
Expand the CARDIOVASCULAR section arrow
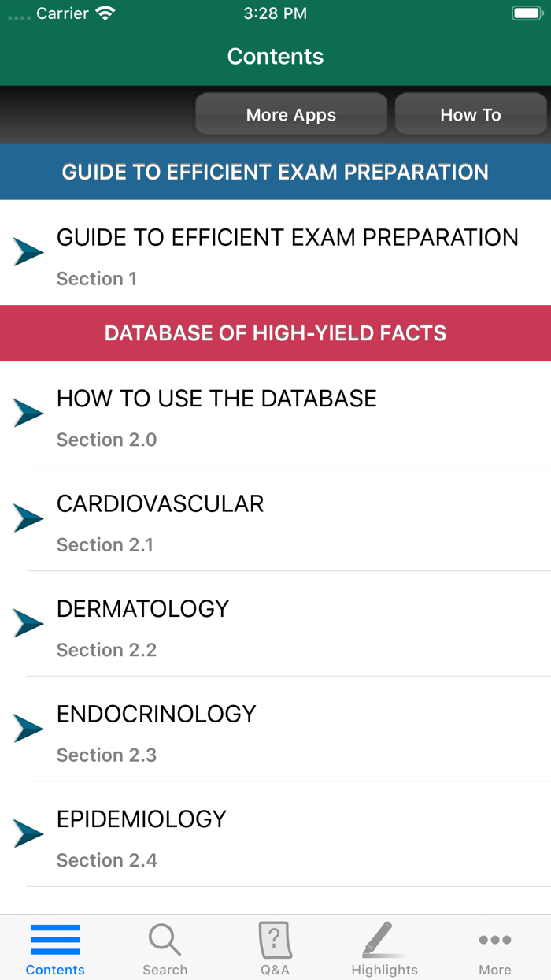[x=28, y=518]
